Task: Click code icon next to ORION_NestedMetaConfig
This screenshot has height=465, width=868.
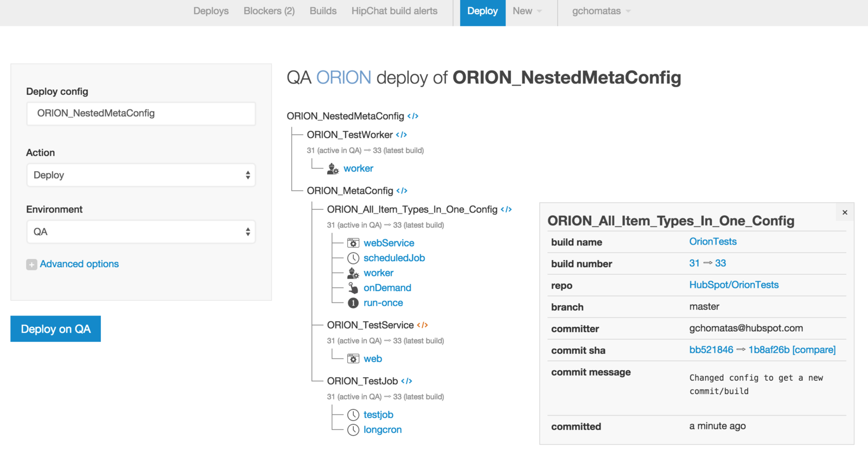Action: [413, 116]
